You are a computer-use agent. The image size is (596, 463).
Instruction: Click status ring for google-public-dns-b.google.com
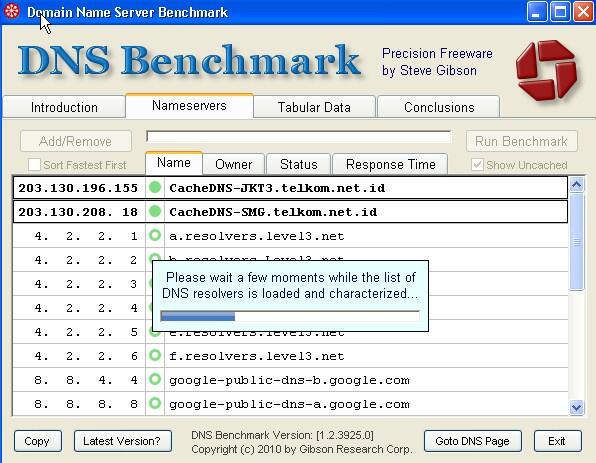pos(155,379)
